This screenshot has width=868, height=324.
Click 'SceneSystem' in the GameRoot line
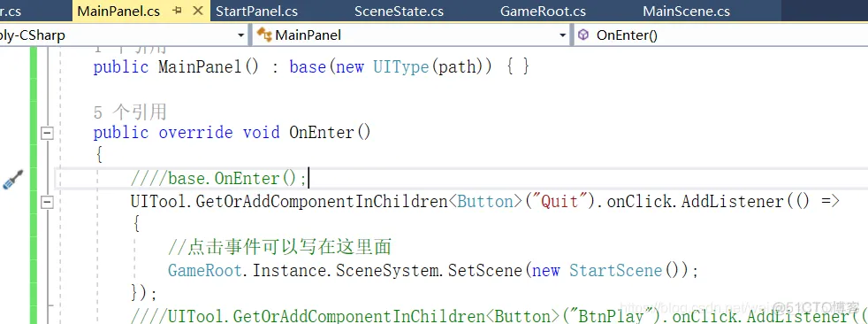(x=387, y=271)
